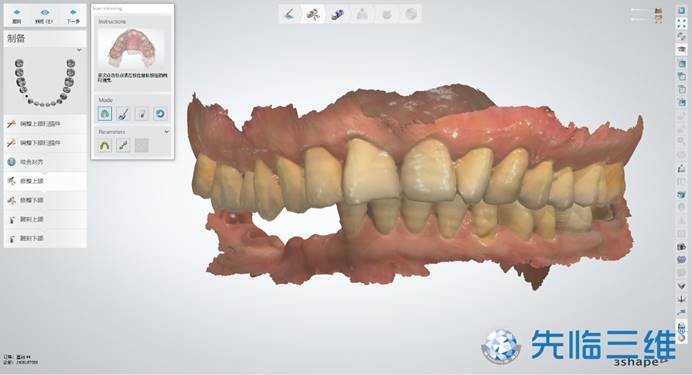Click the blue circular reset arrow mode icon
This screenshot has height=375, width=692.
coord(160,114)
